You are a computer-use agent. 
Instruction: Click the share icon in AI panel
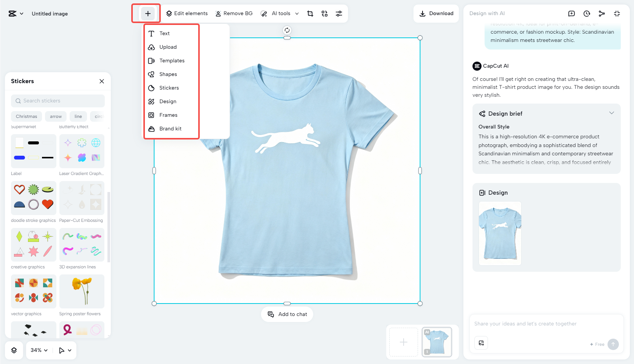pos(602,14)
